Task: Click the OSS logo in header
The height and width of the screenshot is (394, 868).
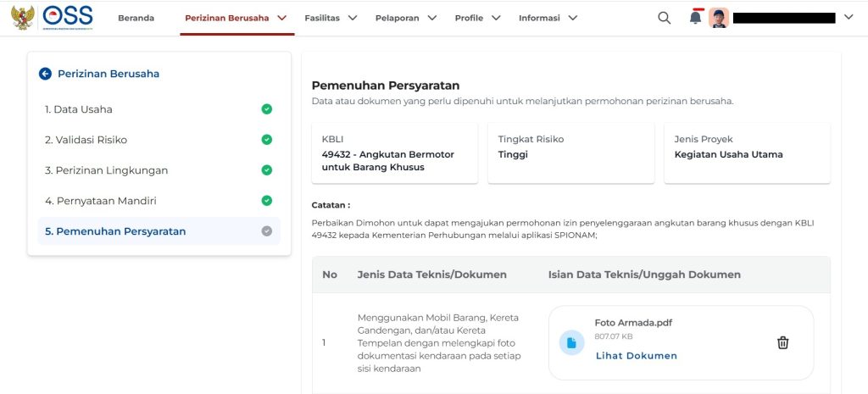Action: coord(67,18)
